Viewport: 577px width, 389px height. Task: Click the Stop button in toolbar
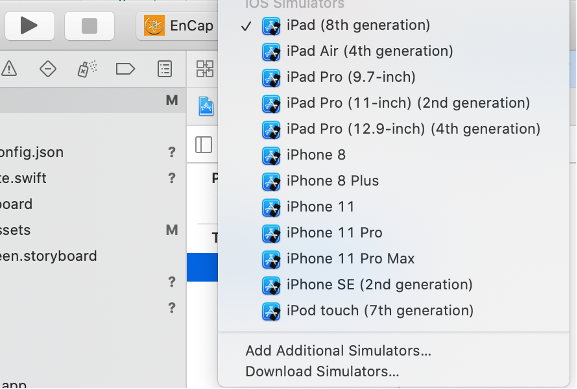[x=89, y=26]
